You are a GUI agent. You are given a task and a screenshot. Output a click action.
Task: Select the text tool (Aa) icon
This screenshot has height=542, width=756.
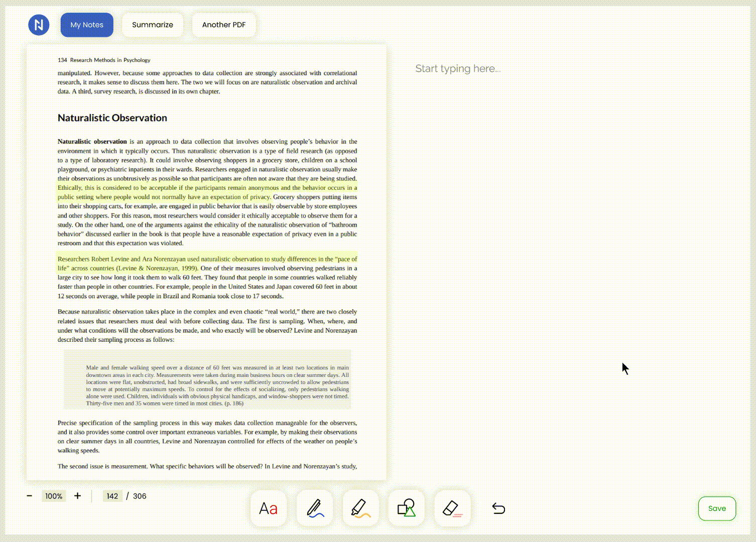pos(268,508)
